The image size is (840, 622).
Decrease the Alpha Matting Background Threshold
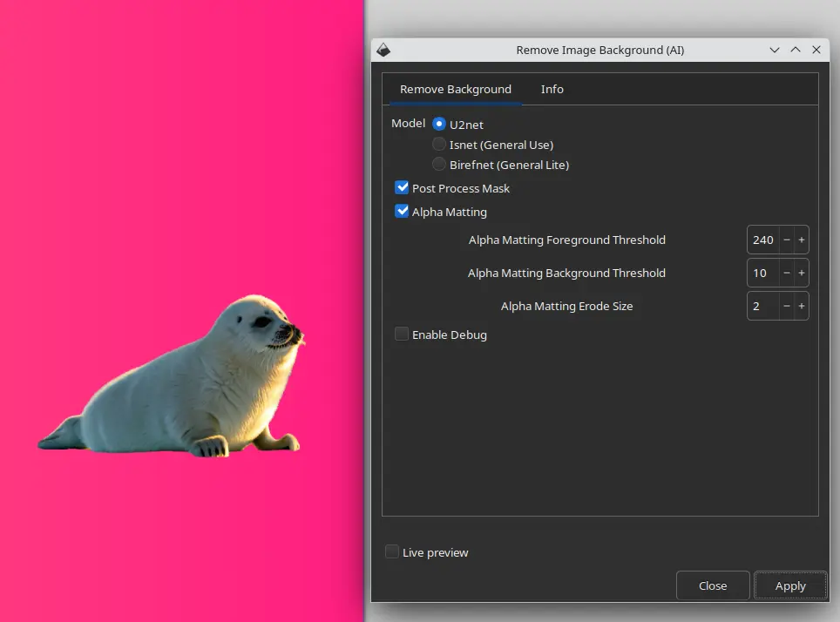pyautogui.click(x=786, y=273)
